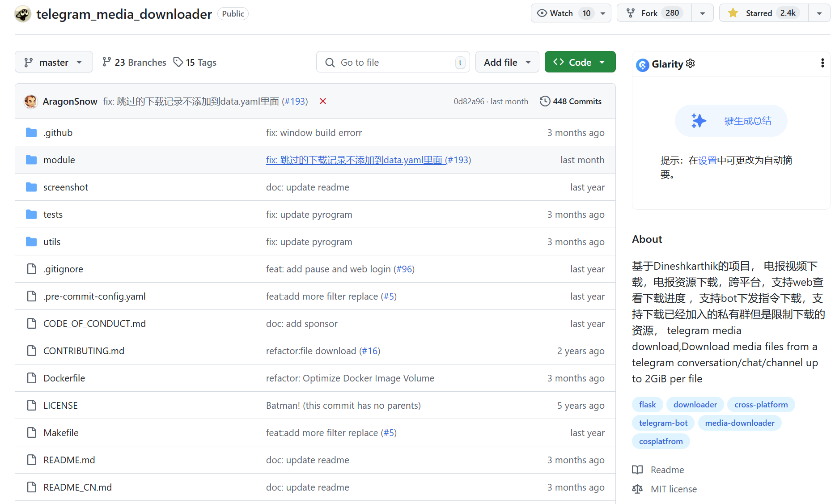Click the Watch button label
This screenshot has width=835, height=504.
[561, 13]
